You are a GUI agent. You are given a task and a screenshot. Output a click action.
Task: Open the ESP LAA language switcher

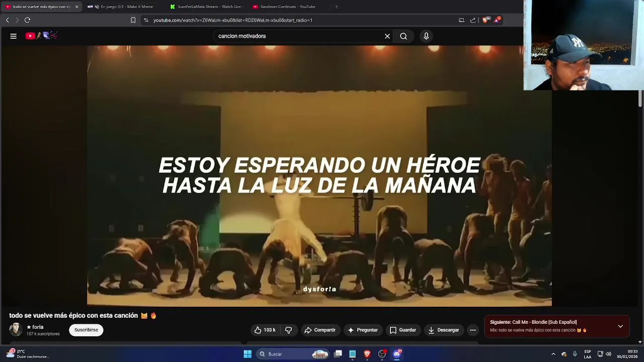[588, 354]
